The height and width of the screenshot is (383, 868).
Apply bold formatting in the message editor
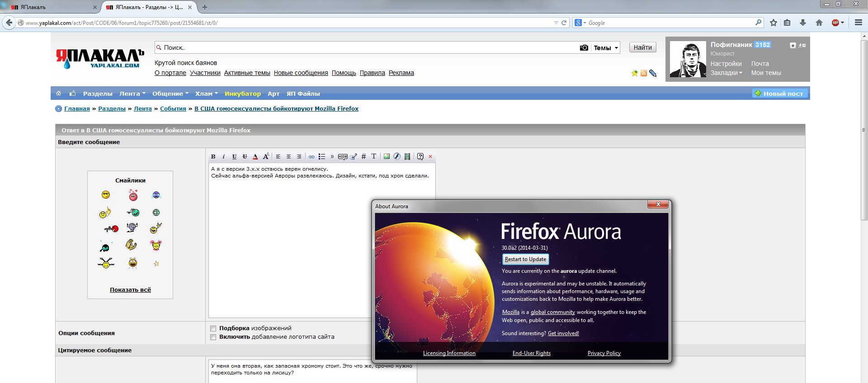(213, 157)
